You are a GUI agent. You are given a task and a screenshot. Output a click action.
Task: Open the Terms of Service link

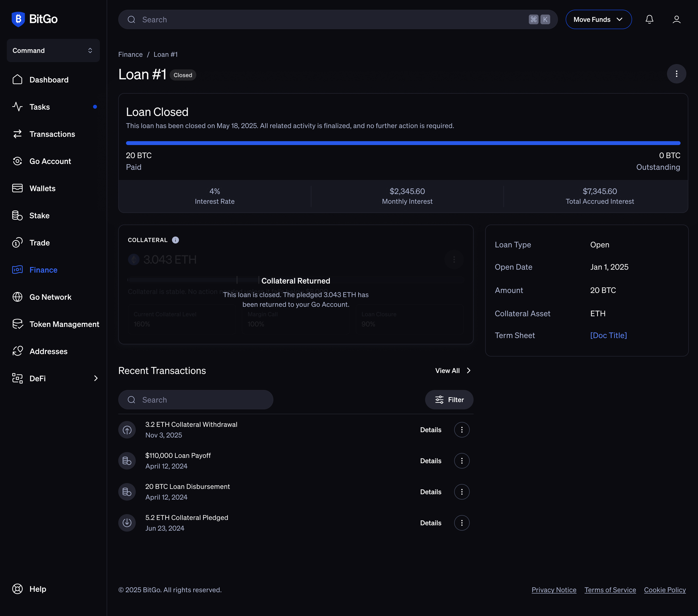tap(610, 590)
